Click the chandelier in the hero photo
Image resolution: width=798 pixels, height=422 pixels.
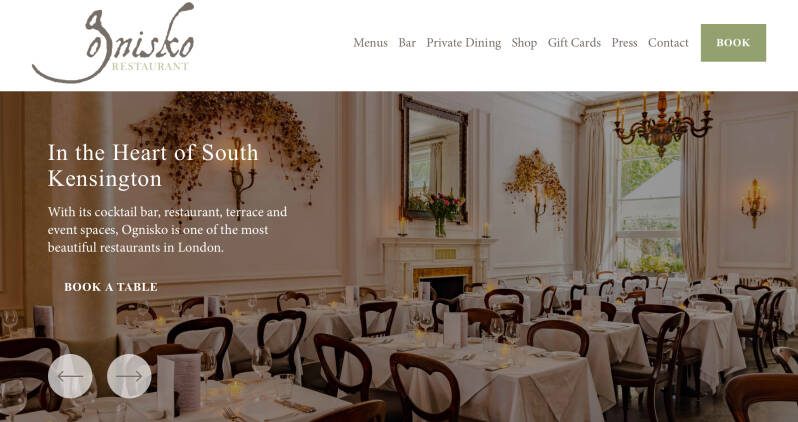(663, 123)
